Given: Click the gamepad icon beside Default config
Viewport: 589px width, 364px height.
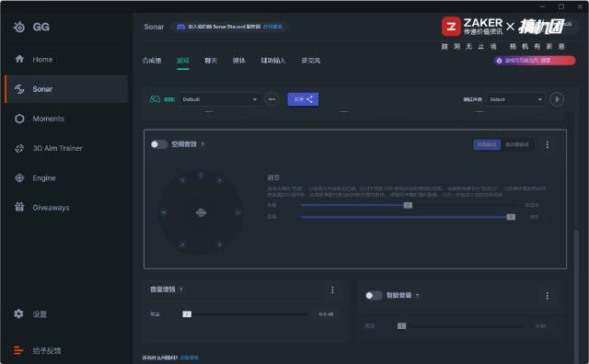Looking at the screenshot, I should 156,99.
